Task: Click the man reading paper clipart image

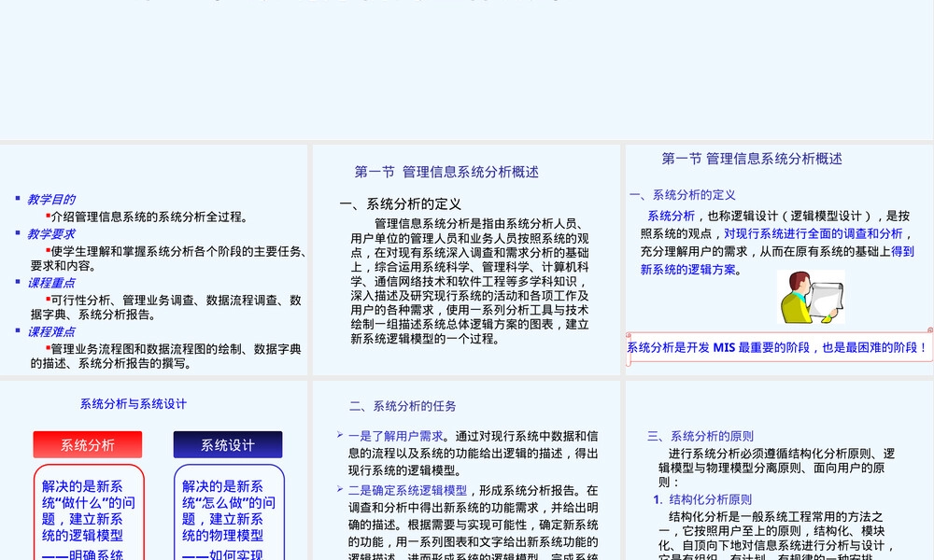Action: tap(811, 297)
